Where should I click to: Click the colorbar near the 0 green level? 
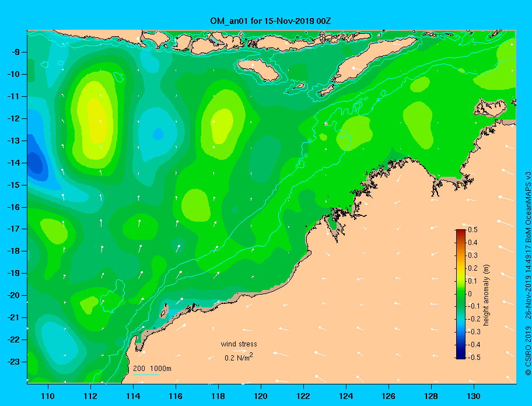[x=461, y=294]
